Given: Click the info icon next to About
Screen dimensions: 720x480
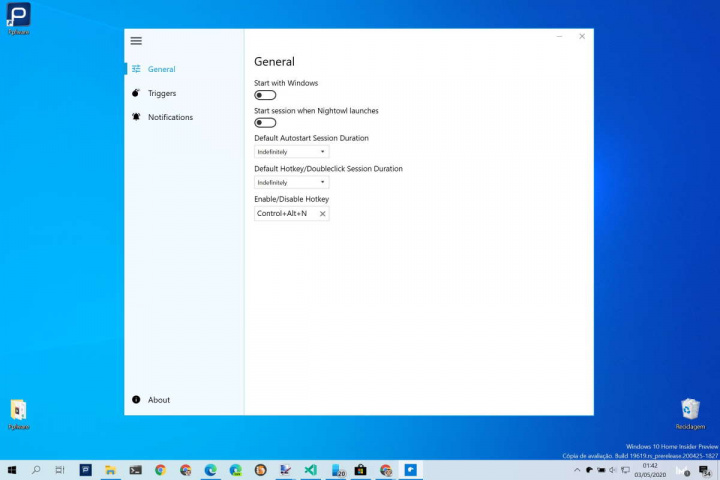Looking at the screenshot, I should click(136, 400).
